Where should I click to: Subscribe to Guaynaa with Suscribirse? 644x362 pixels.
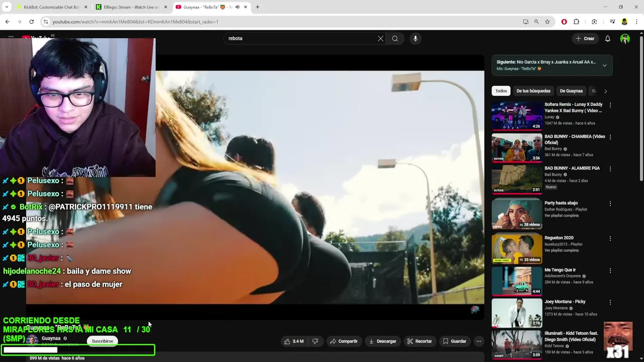click(103, 341)
